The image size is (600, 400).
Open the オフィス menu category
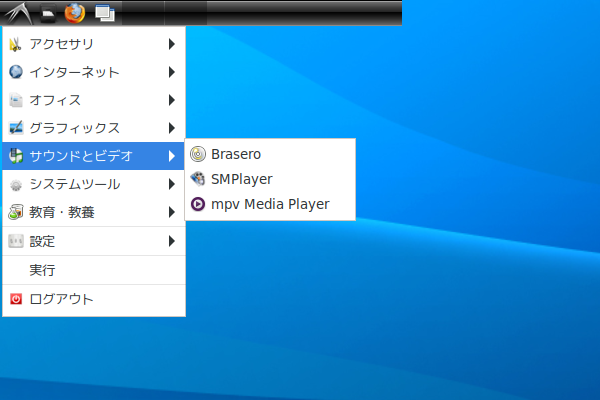pos(94,100)
